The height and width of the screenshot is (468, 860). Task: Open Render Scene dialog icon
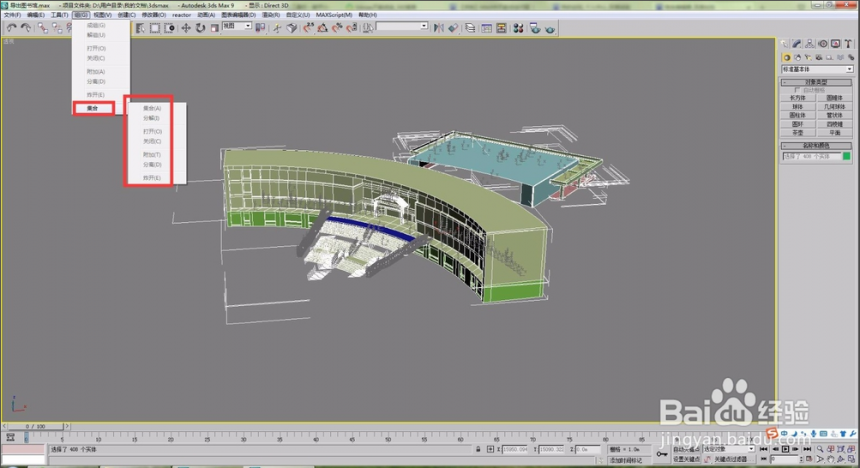click(x=535, y=27)
